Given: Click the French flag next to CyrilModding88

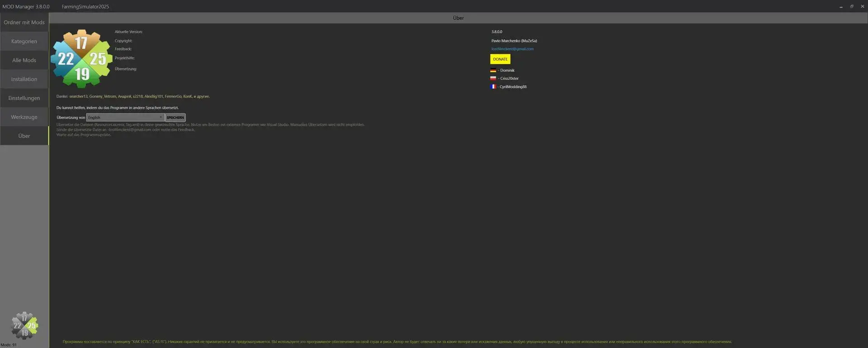Looking at the screenshot, I should [x=493, y=86].
